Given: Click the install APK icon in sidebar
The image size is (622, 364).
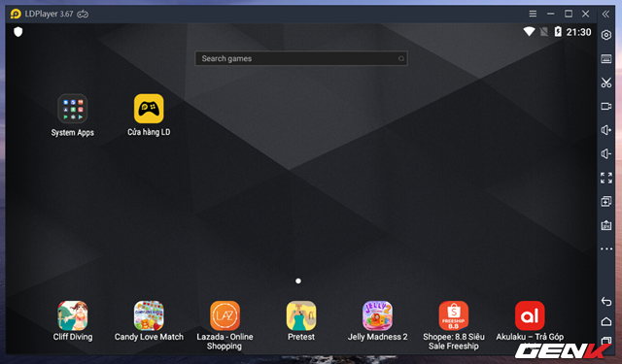Looking at the screenshot, I should (606, 225).
